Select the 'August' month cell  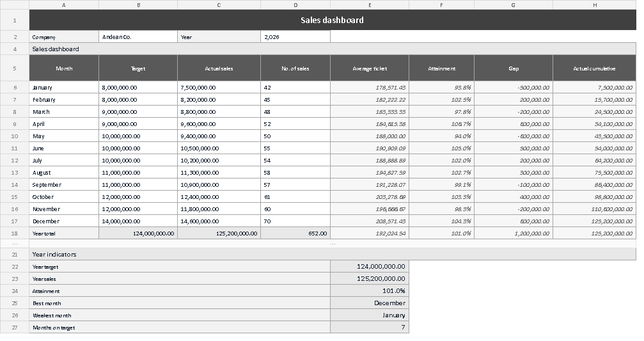tap(64, 173)
